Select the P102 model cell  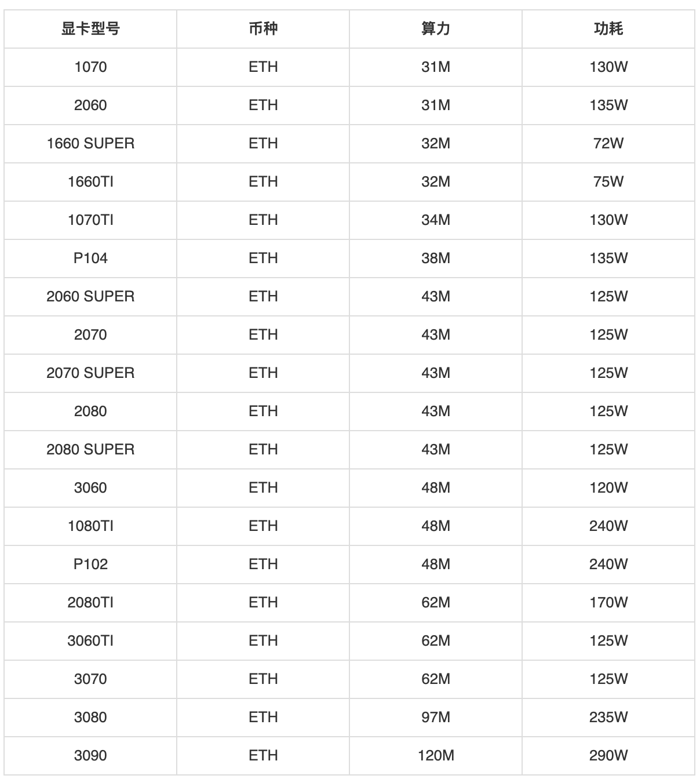(90, 564)
